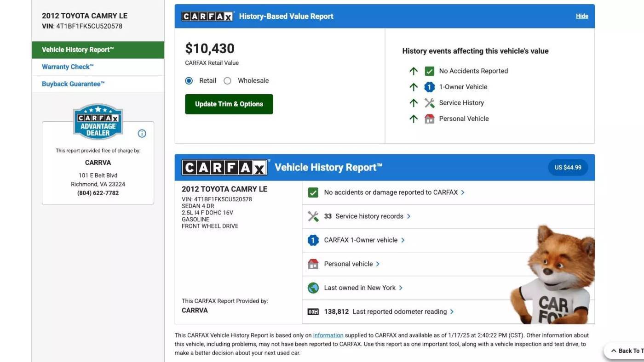This screenshot has width=644, height=362.
Task: Click the CARRVA dealer name in sidebar card
Action: tap(98, 163)
